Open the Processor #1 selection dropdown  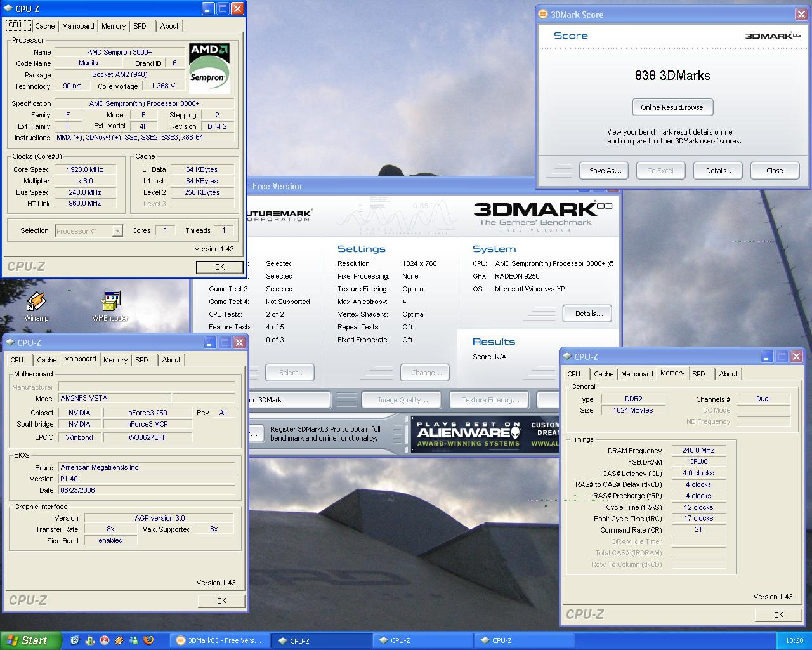(89, 231)
